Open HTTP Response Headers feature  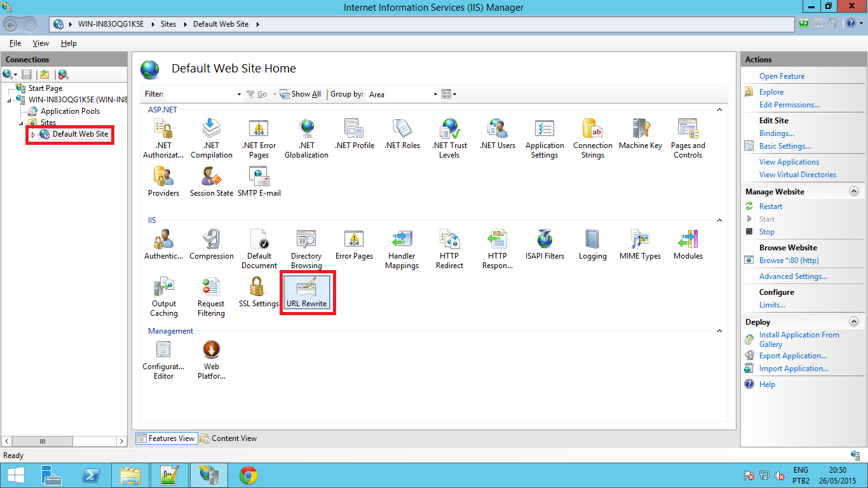pos(497,248)
